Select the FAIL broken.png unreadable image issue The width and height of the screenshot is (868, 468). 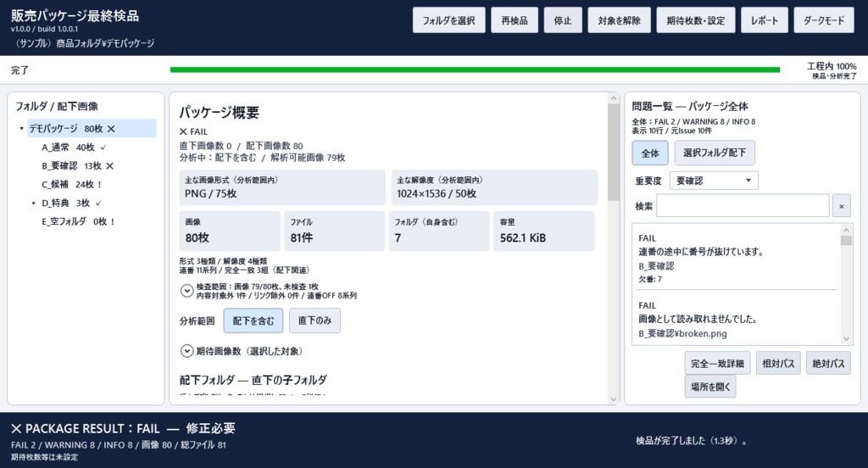click(737, 319)
